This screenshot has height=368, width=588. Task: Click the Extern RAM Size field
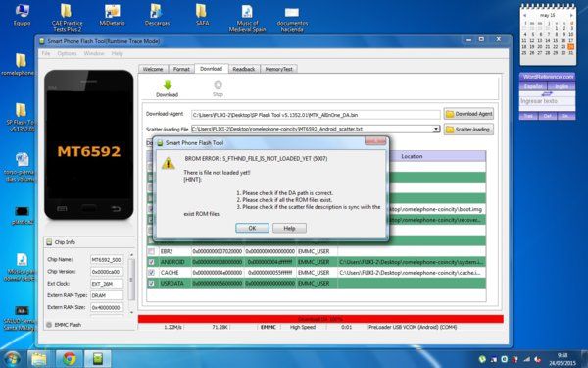coord(107,307)
